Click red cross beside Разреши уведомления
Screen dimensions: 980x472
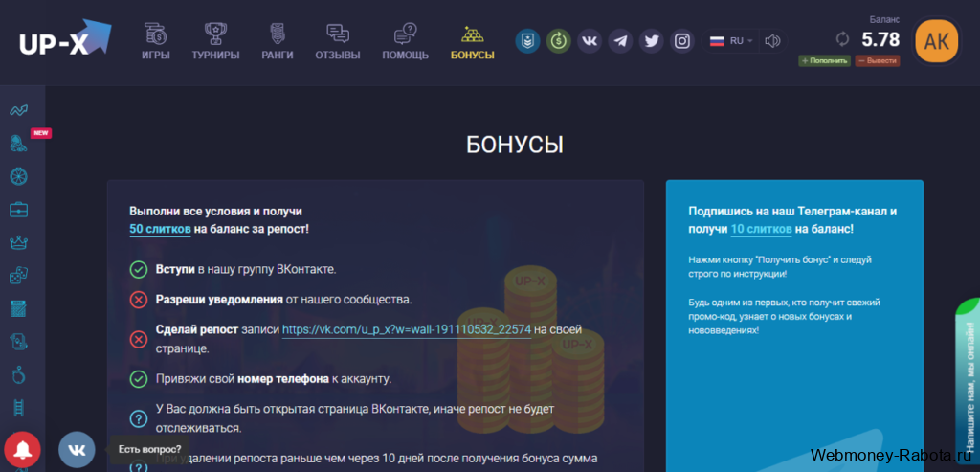tap(138, 300)
